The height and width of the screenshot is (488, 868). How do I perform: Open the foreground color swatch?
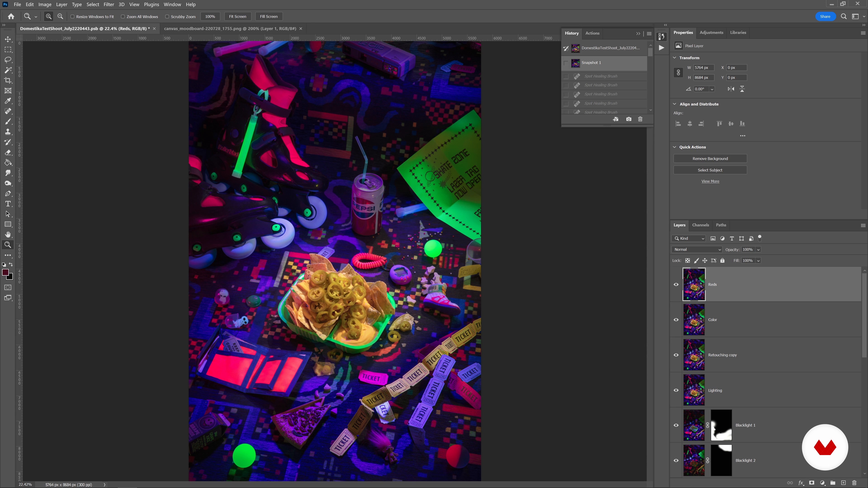click(x=5, y=272)
